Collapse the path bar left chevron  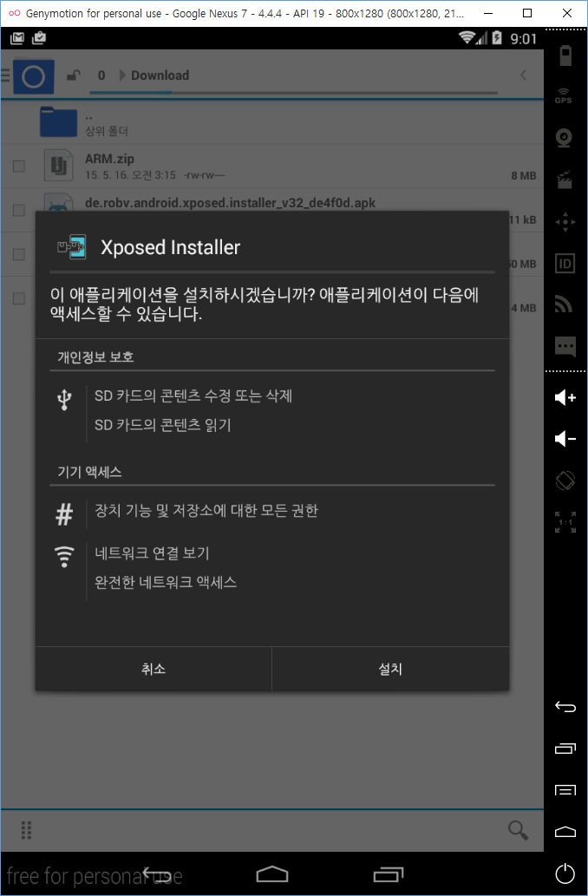click(x=523, y=75)
